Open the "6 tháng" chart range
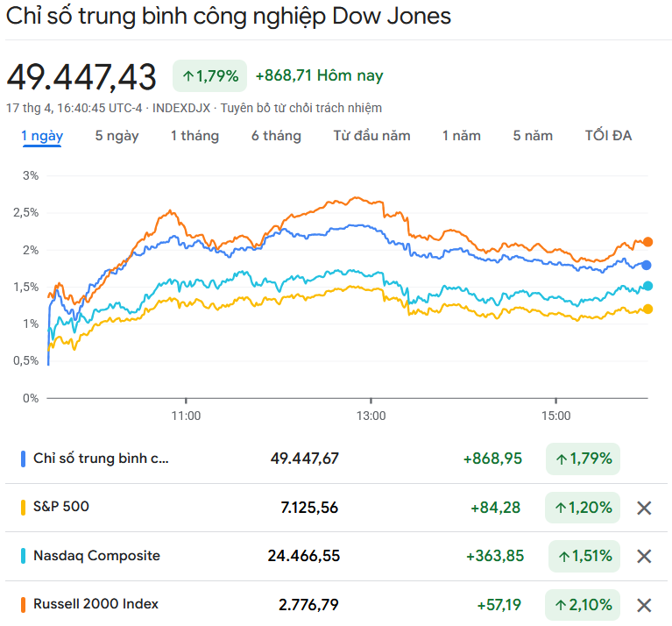This screenshot has width=672, height=626. [x=276, y=136]
